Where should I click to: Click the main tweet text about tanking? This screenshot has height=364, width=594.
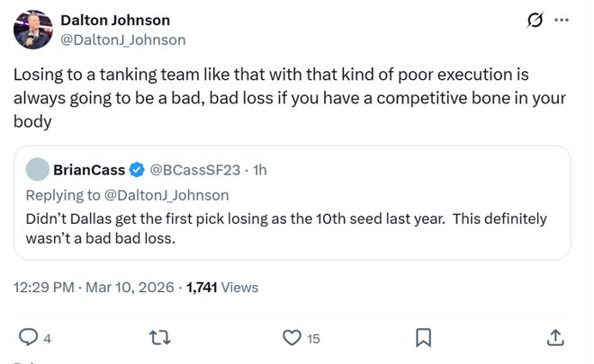tap(288, 98)
